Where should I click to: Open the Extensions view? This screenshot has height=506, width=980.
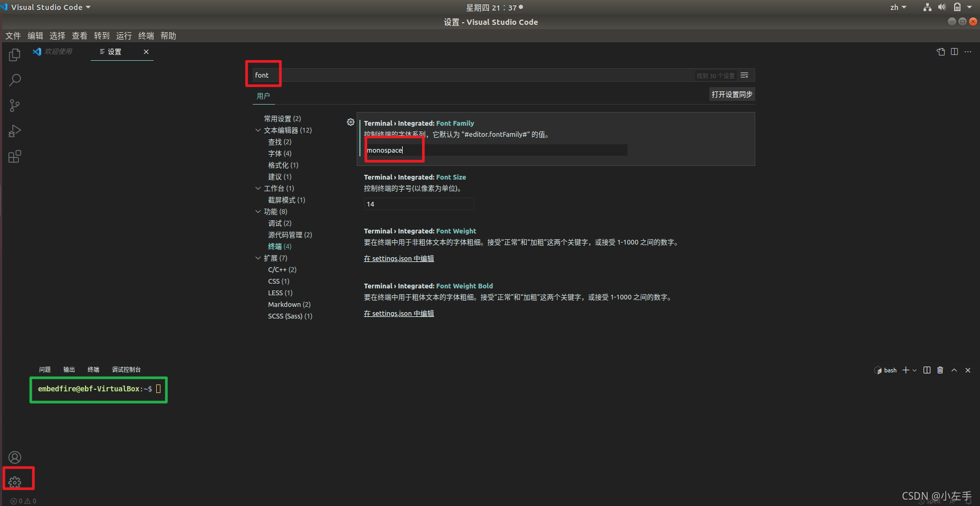[15, 157]
